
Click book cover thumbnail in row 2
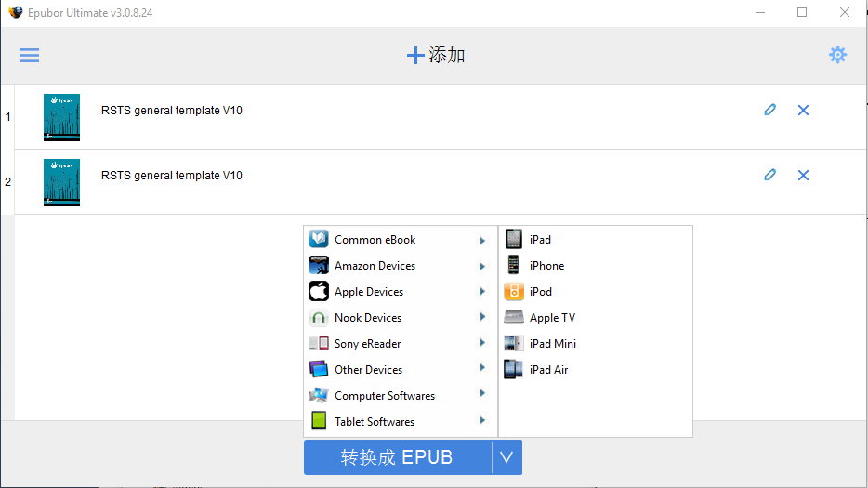pos(61,182)
